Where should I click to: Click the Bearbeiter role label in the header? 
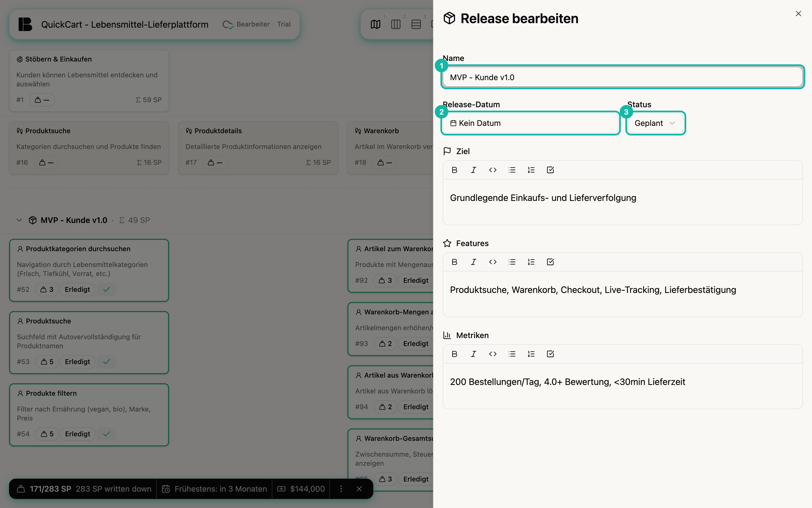point(253,24)
